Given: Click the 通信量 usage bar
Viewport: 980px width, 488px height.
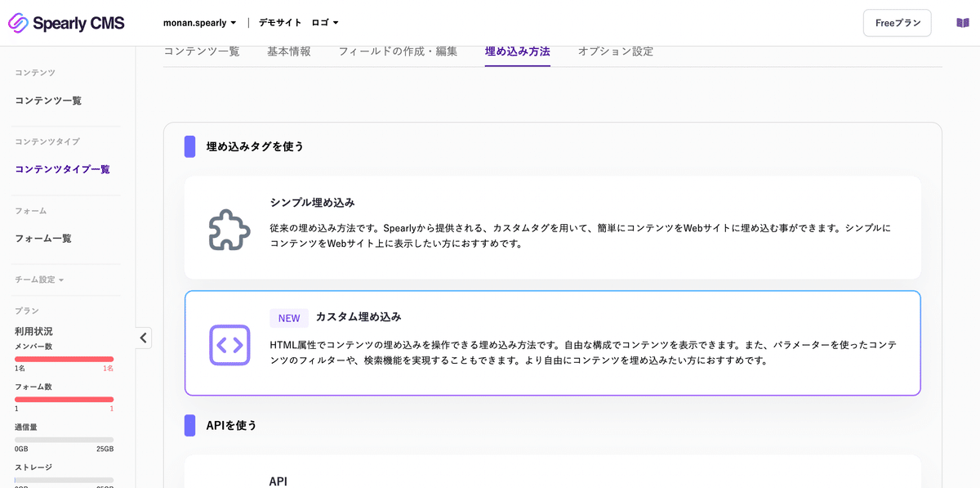Looking at the screenshot, I should [x=64, y=440].
